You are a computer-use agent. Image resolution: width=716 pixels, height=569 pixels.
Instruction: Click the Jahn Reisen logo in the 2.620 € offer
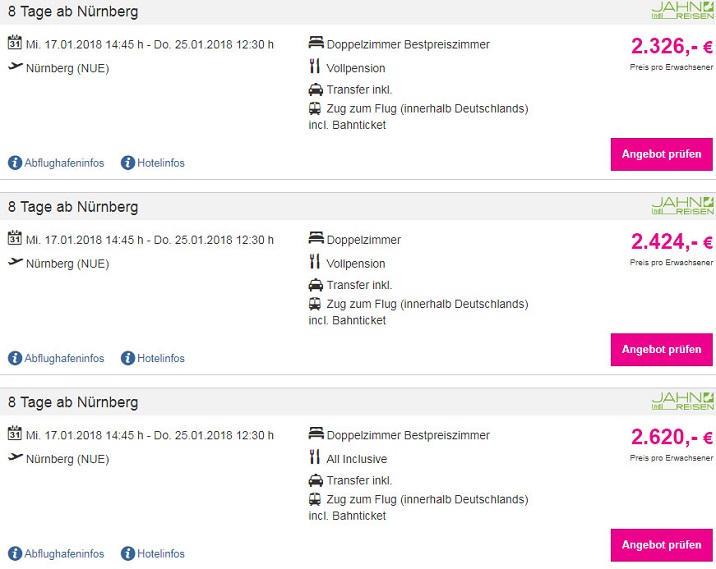point(683,401)
